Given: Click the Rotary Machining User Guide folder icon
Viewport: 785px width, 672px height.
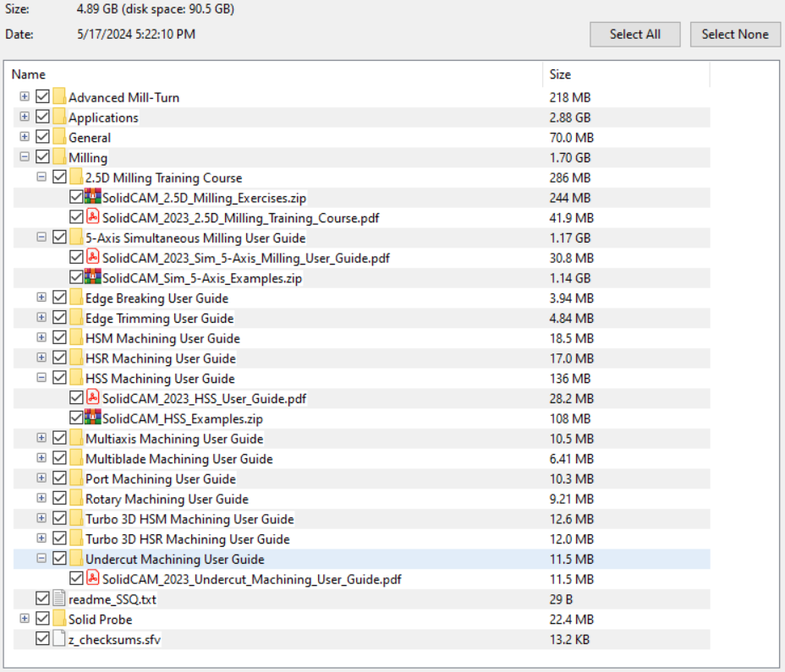Looking at the screenshot, I should (x=76, y=497).
